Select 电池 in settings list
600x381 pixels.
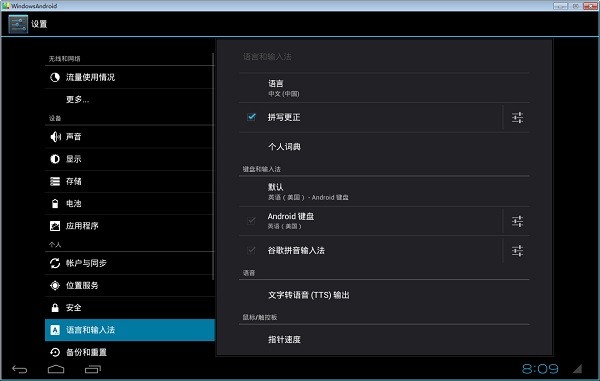(x=130, y=204)
